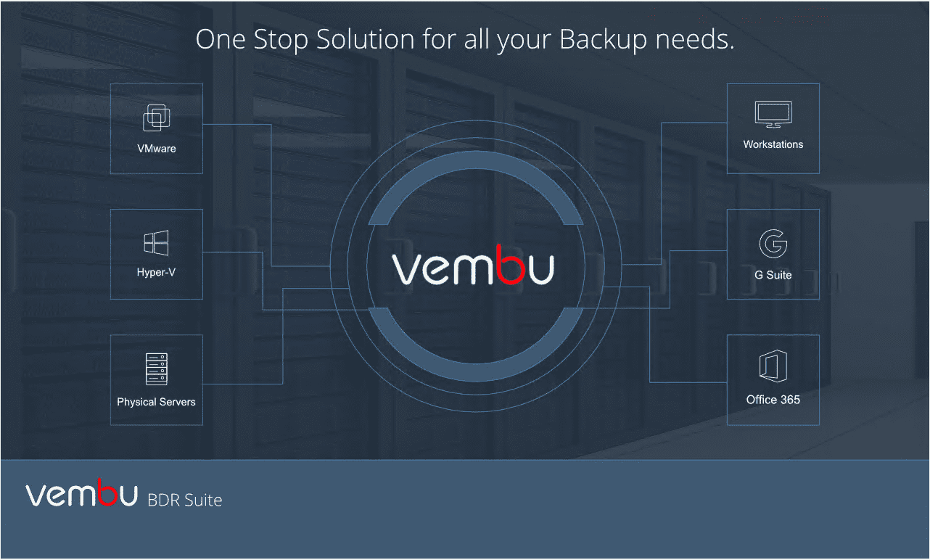Screen dimensions: 930x560
Task: Select the Office 365 logo icon
Action: (773, 366)
